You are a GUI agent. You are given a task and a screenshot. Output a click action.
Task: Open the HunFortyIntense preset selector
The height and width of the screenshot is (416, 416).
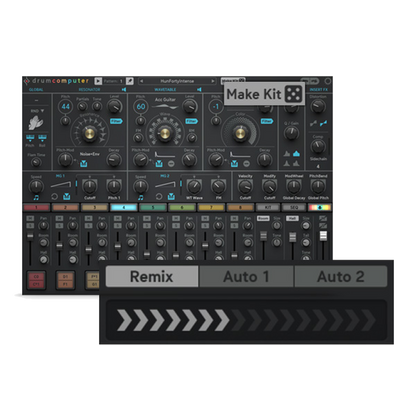point(177,81)
